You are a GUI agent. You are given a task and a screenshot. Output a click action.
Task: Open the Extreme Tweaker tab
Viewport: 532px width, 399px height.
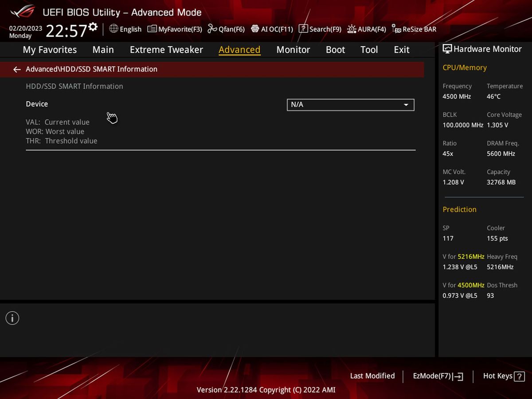(x=166, y=50)
